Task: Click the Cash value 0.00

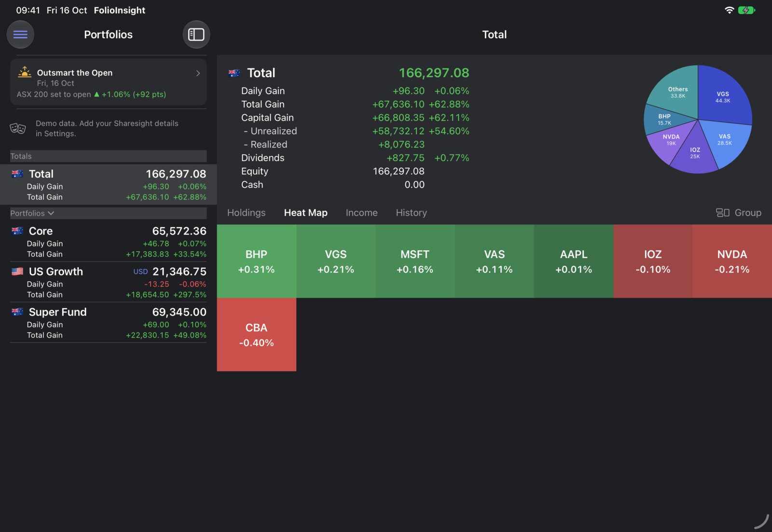Action: point(414,185)
